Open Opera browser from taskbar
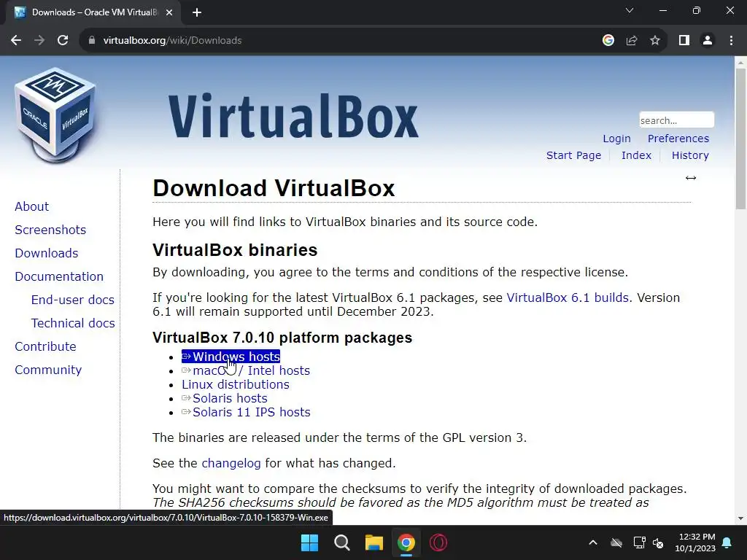The image size is (747, 560). click(x=438, y=542)
